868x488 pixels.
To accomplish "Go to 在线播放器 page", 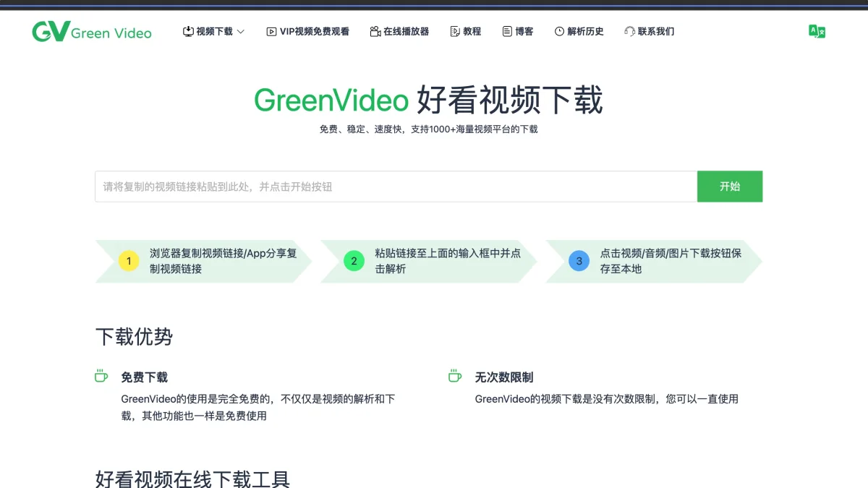I will (x=399, y=32).
